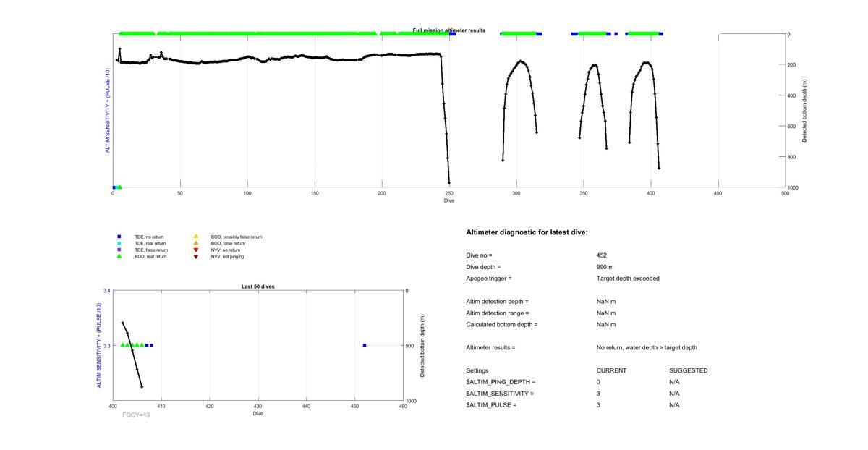
Task: Click the N/A suggestion for $ALTIM_PULSE
Action: pos(674,405)
